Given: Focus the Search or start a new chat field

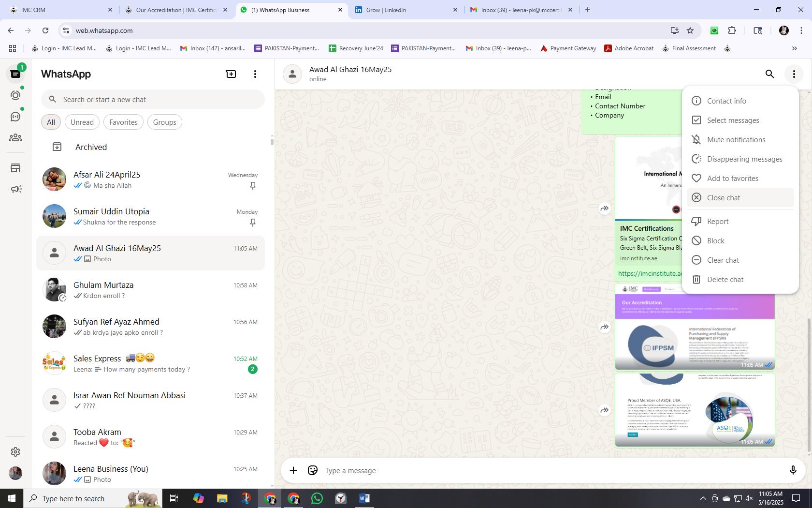Looking at the screenshot, I should pos(153,99).
